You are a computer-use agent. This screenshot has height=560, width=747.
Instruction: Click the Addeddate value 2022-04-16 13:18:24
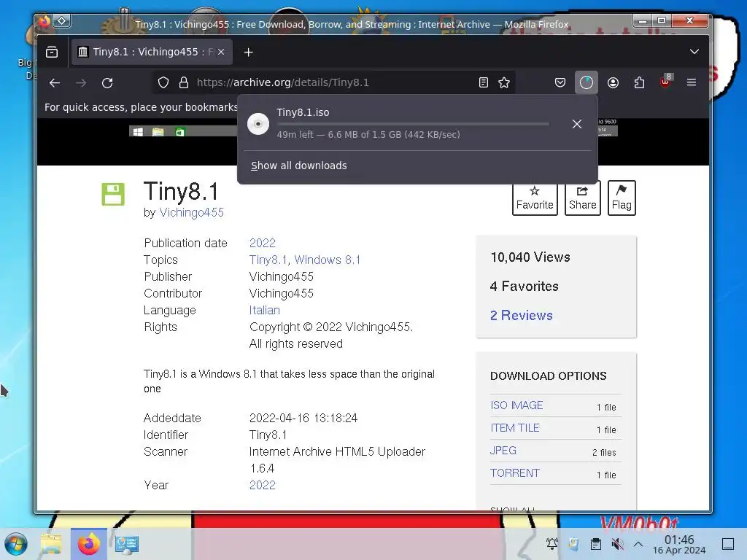(303, 418)
